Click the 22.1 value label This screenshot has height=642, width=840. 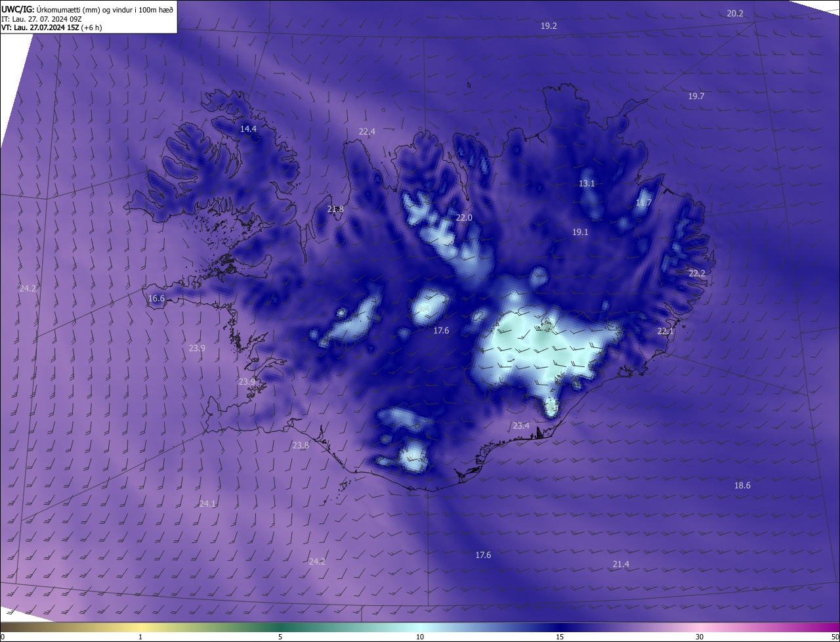pos(665,332)
